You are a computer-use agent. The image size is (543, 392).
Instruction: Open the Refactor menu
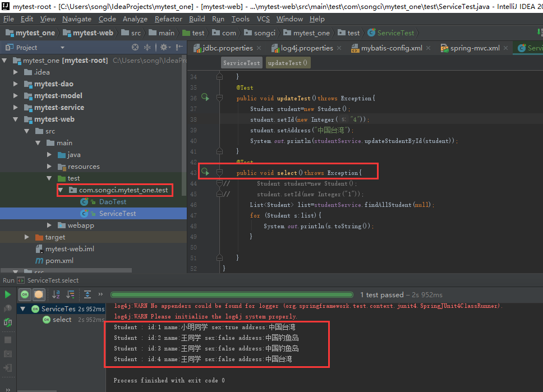[168, 19]
